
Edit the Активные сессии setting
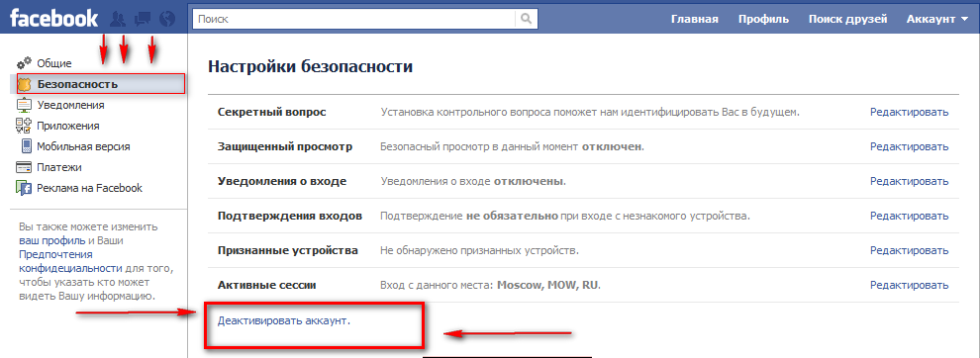[x=910, y=285]
